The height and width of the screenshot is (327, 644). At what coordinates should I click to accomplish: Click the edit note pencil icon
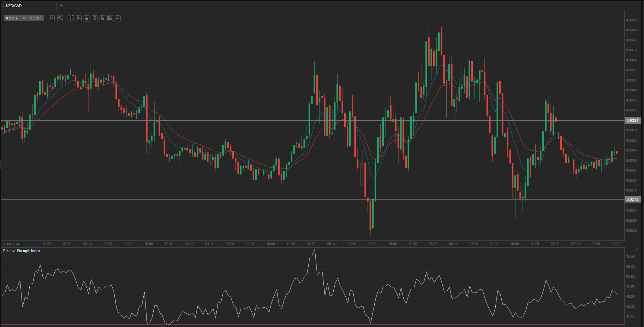(x=110, y=18)
